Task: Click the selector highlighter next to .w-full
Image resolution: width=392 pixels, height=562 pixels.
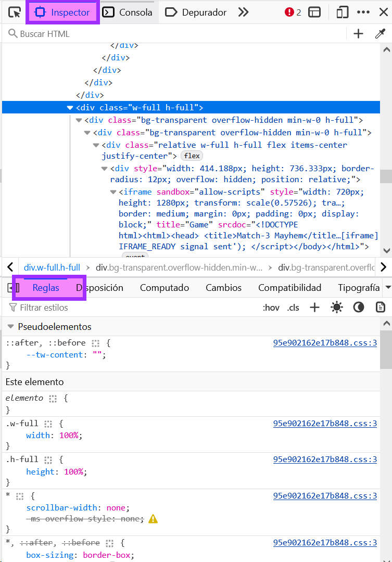Action: coord(48,424)
